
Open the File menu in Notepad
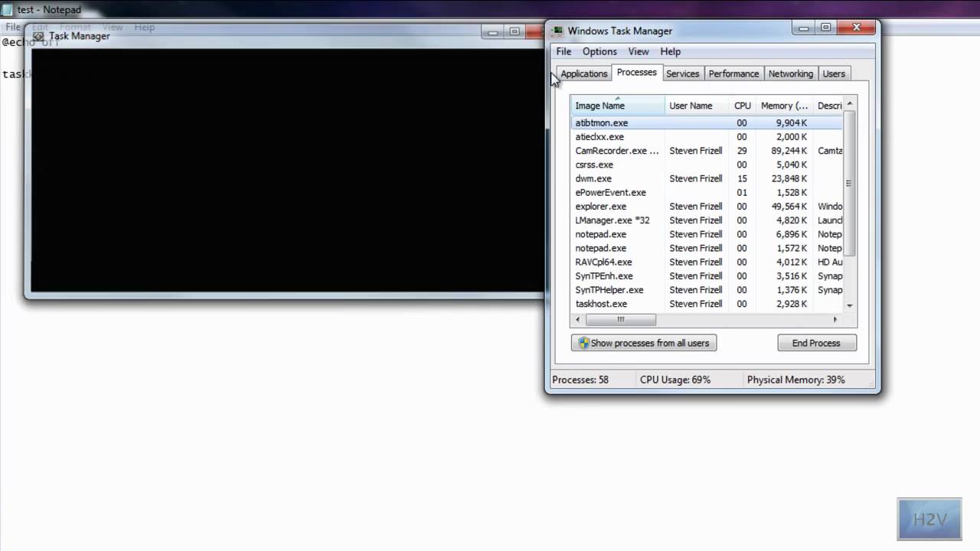pyautogui.click(x=13, y=27)
